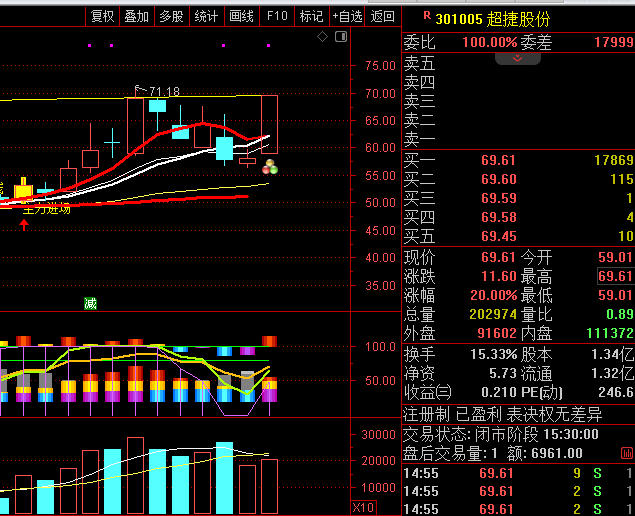
Task: Click the 返回 back button
Action: [382, 16]
